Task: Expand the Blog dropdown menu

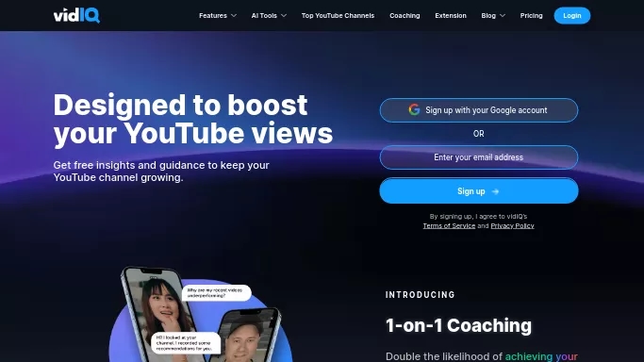Action: pyautogui.click(x=493, y=16)
